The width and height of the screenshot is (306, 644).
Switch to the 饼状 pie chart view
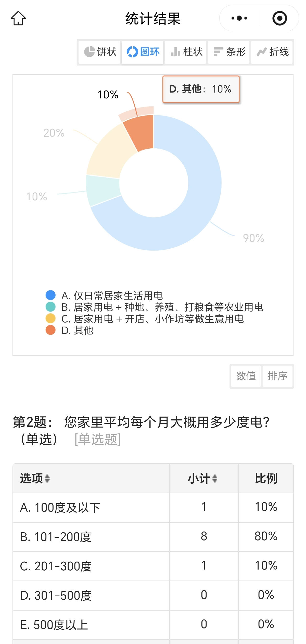tap(99, 52)
